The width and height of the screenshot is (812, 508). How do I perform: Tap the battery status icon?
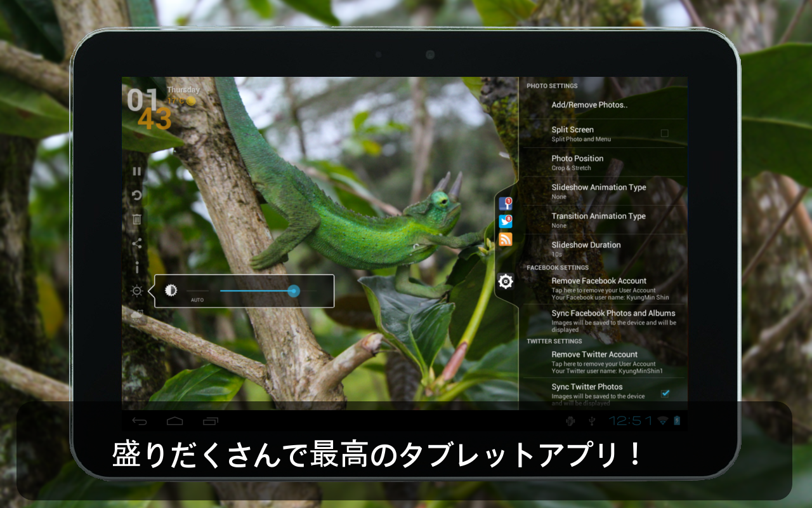677,420
